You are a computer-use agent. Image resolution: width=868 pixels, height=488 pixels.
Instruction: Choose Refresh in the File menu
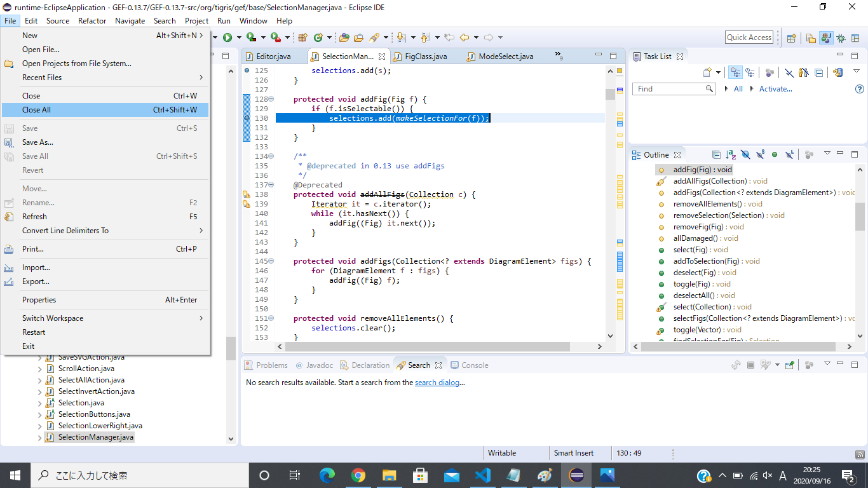tap(105, 217)
